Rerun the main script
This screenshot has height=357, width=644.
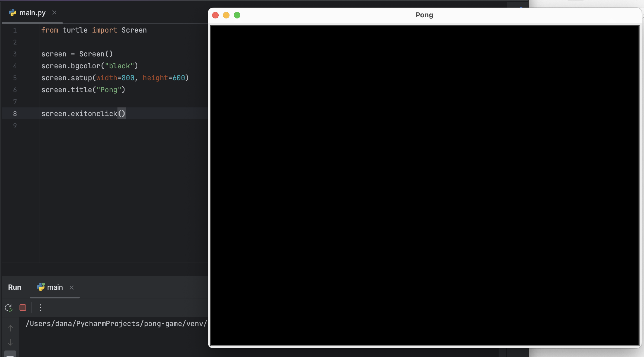[9, 308]
